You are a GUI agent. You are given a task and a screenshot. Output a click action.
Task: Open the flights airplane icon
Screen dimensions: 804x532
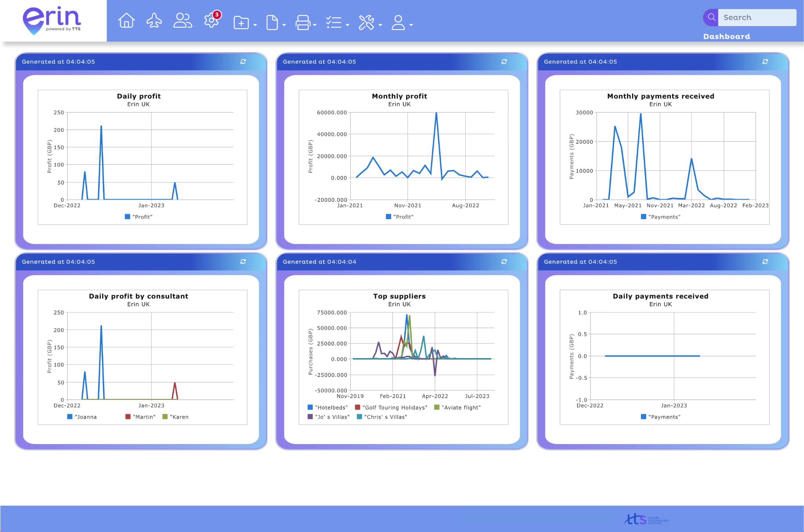pos(154,21)
